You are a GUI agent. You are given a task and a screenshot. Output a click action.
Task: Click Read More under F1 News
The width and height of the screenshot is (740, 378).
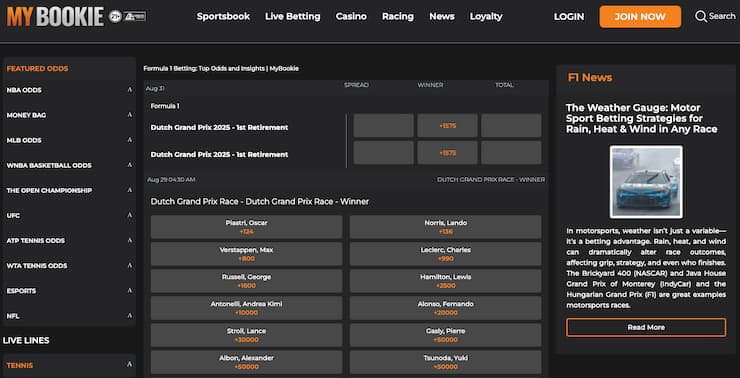coord(646,327)
